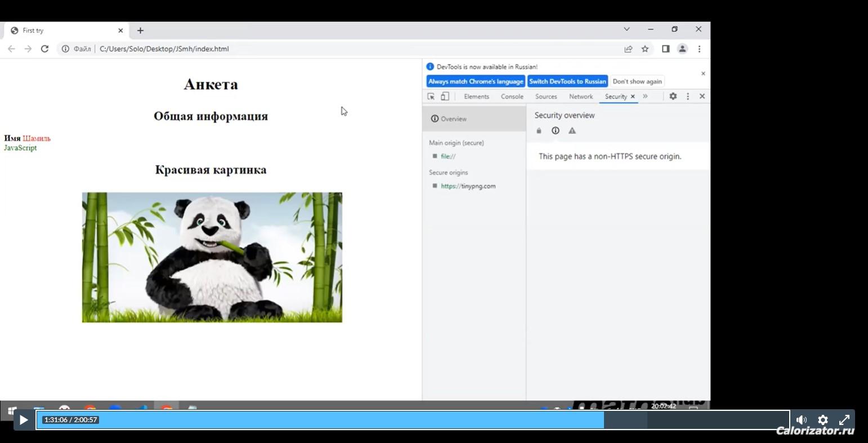Go back in Chrome history
Image resolution: width=868 pixels, height=443 pixels.
[x=11, y=49]
